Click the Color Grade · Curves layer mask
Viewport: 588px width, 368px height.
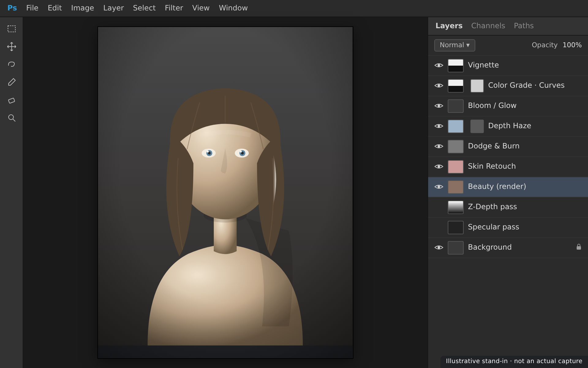[477, 86]
